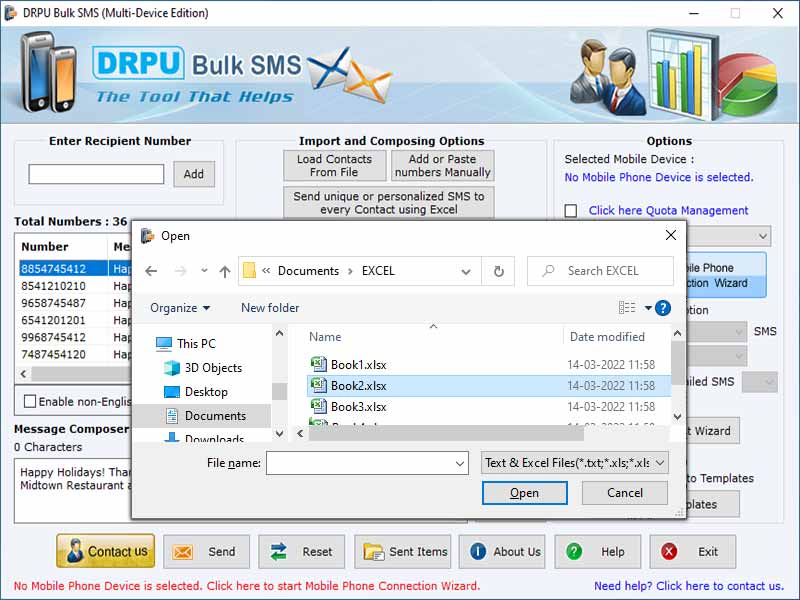Expand the address bar path dropdown
The width and height of the screenshot is (800, 600).
pos(466,271)
